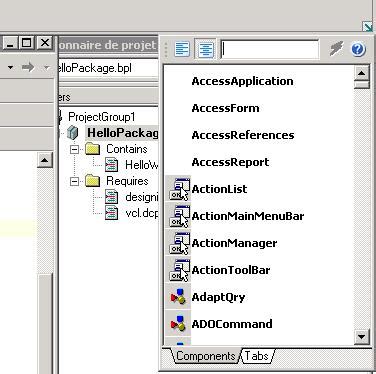The height and width of the screenshot is (374, 376).
Task: Select ProjectGroup1 in the project tree
Action: coord(102,117)
